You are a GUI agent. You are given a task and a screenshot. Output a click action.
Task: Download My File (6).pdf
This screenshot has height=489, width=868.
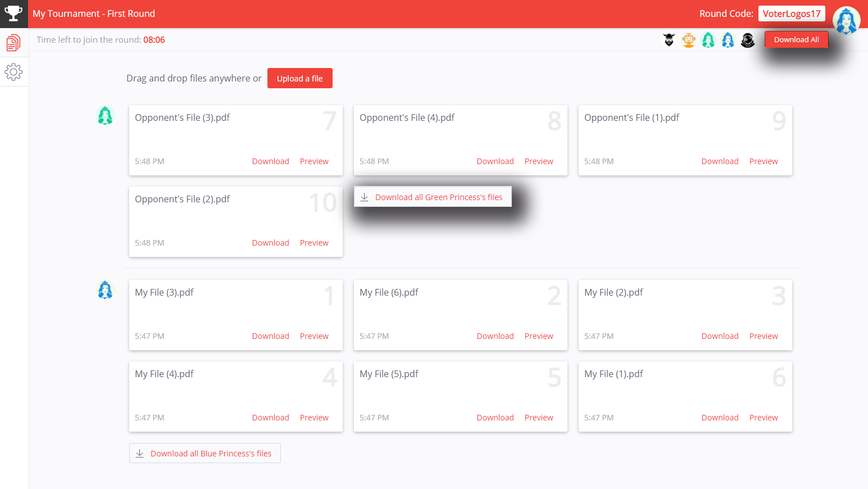coord(495,336)
